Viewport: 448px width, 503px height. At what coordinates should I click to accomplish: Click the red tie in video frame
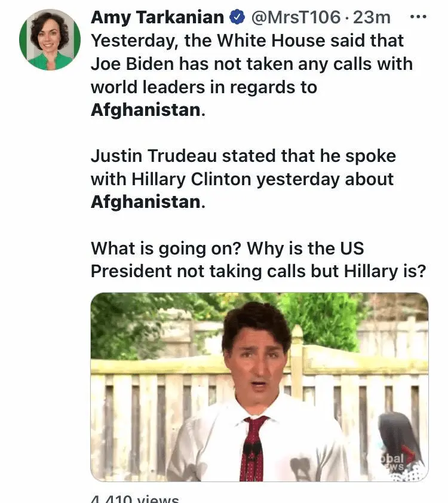253,449
